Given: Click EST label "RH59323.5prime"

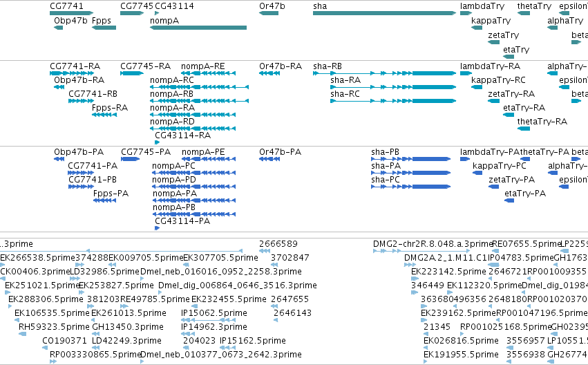Looking at the screenshot, I should click(x=55, y=327).
